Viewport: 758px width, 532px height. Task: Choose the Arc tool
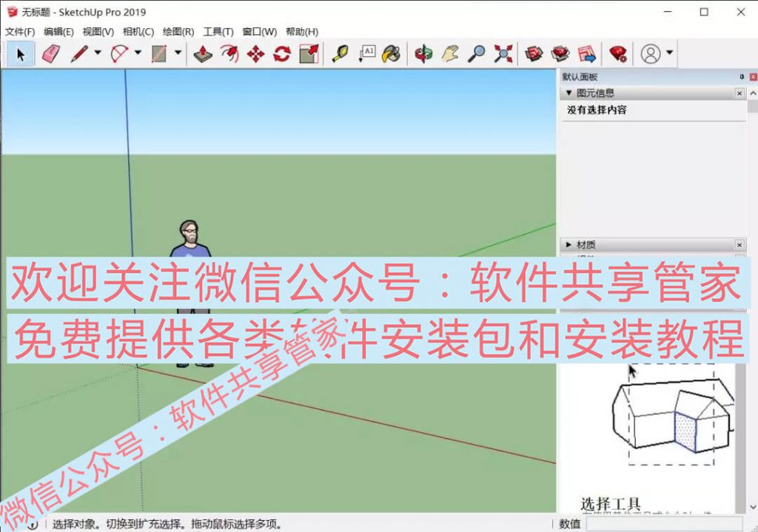coord(119,53)
